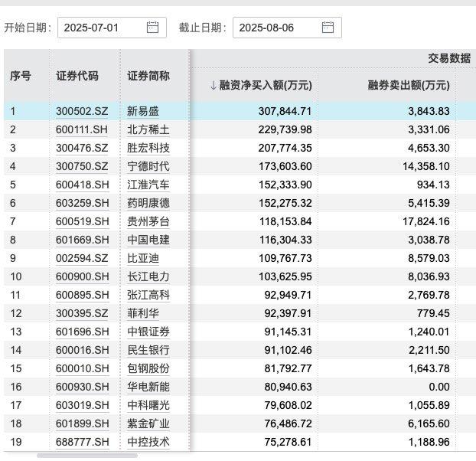Open the 中控技术 stock name link
The width and height of the screenshot is (476, 461).
click(148, 442)
